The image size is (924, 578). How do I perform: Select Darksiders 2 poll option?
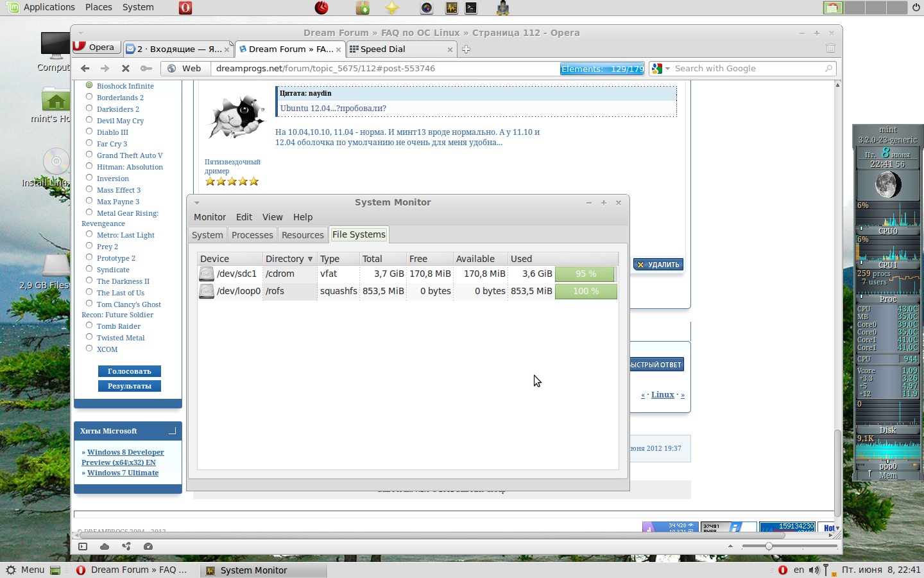(x=89, y=109)
